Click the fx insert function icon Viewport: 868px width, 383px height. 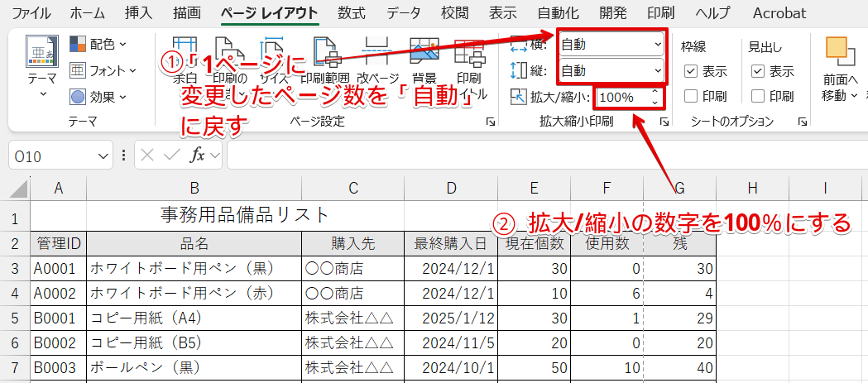[x=197, y=156]
